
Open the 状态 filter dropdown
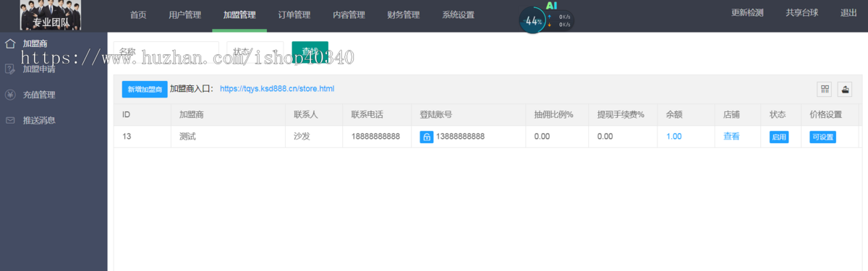pos(255,52)
